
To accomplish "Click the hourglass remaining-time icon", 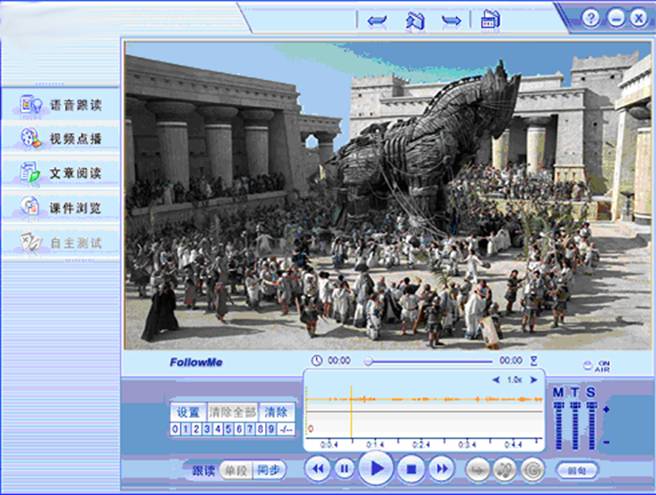I will [x=534, y=360].
